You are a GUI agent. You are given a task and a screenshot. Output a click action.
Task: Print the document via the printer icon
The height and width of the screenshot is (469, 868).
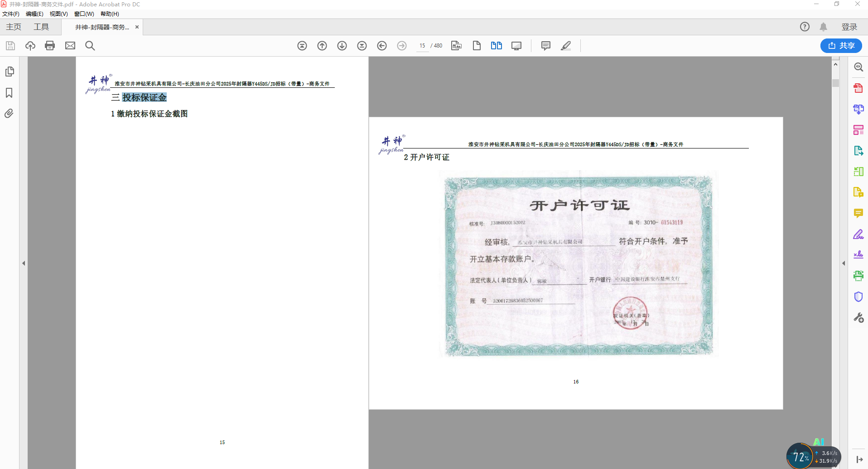pos(50,46)
